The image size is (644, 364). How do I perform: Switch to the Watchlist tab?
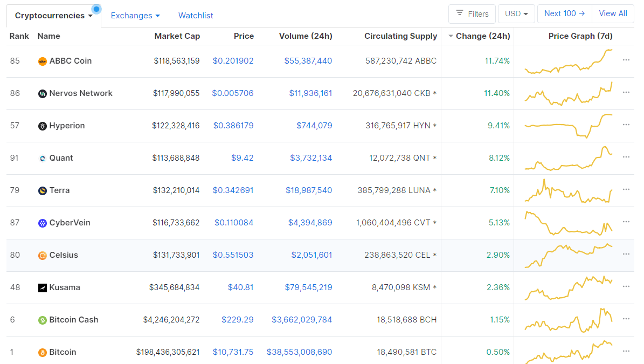coord(196,16)
